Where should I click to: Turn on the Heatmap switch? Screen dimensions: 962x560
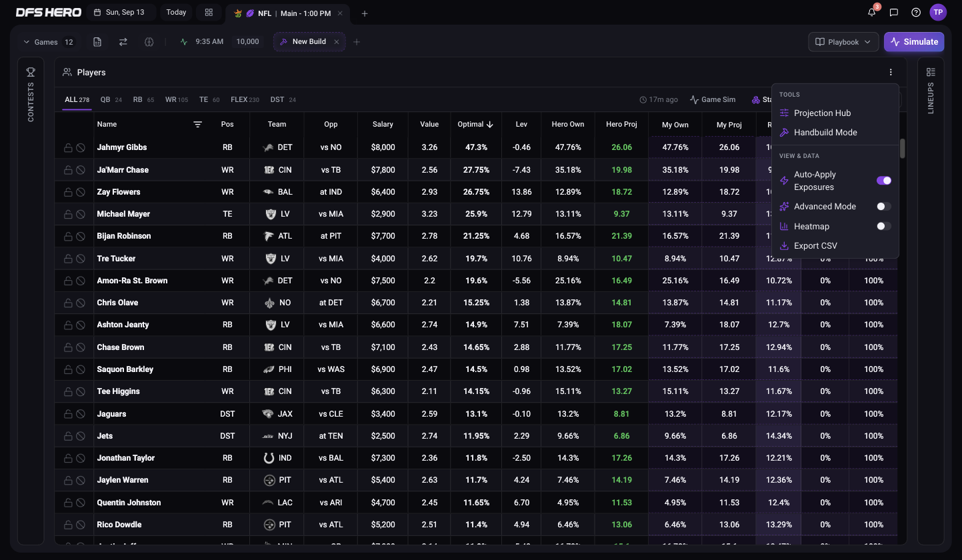pos(883,227)
